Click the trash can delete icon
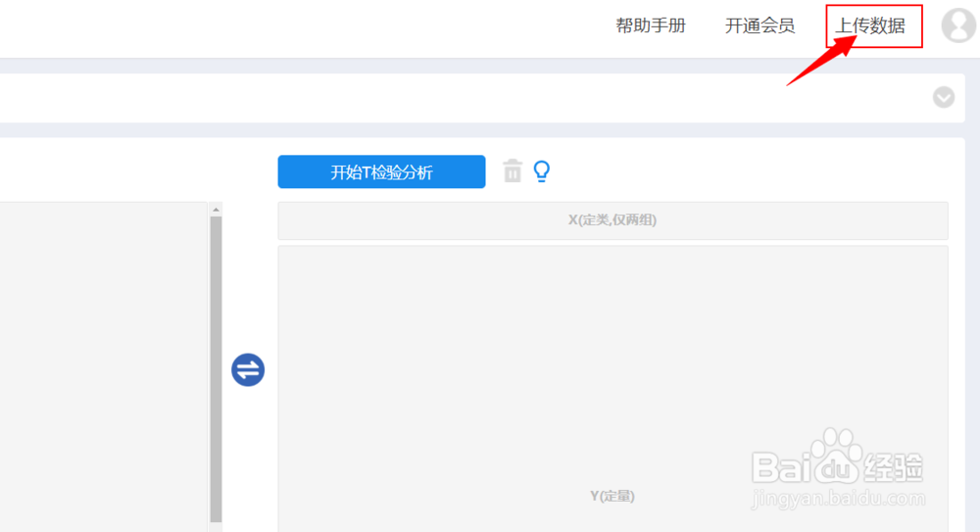Screen dimensions: 980x532 tap(513, 170)
